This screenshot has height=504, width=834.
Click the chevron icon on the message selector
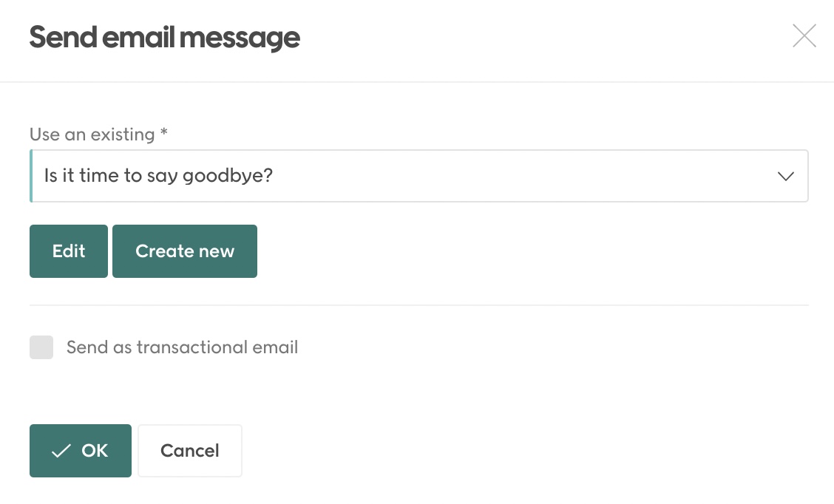pos(785,176)
